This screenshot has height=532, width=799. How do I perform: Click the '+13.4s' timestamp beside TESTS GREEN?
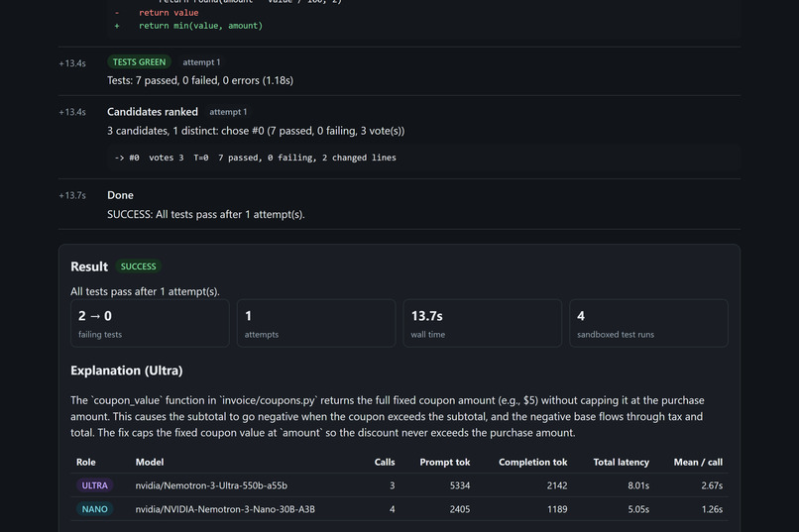[72, 63]
